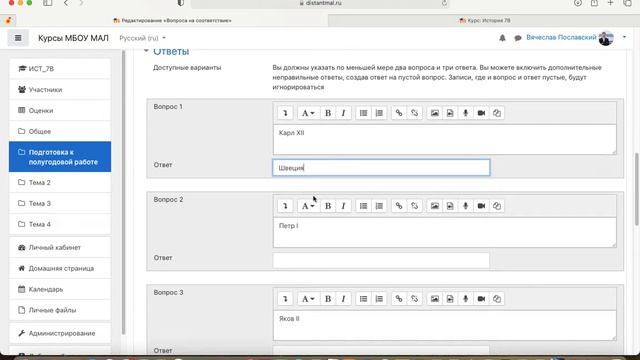Open paragraph styles dropdown in Вопрос 2
The image size is (640, 360).
tap(308, 206)
